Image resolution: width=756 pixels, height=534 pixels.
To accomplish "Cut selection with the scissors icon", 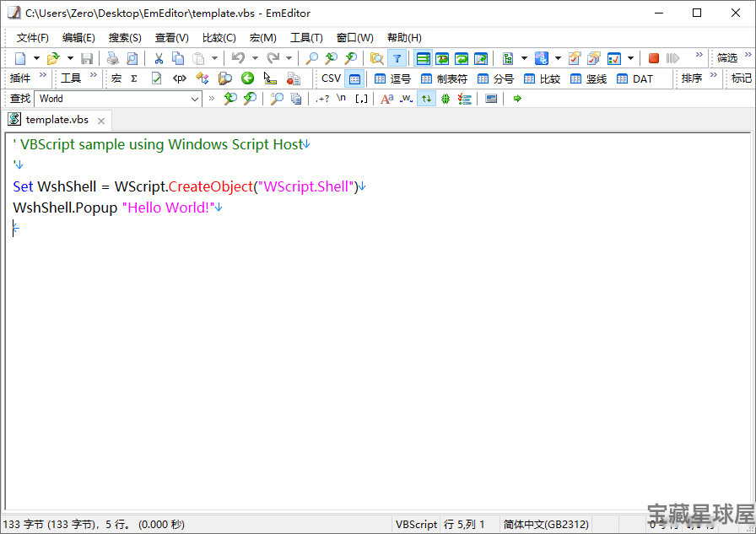I will 159,58.
